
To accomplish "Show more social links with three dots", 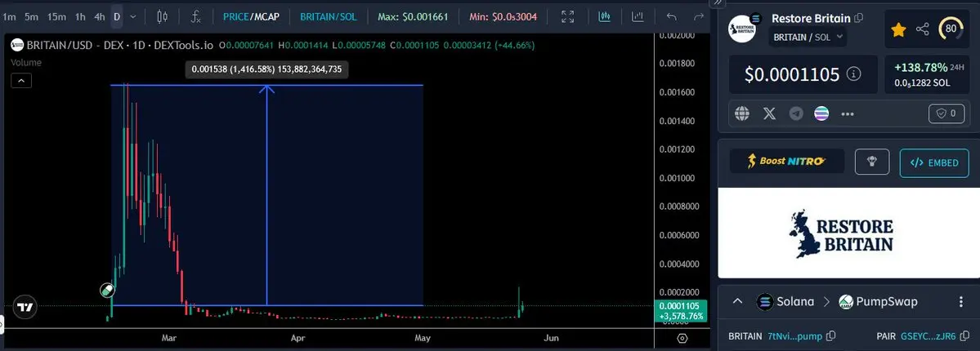I will pyautogui.click(x=848, y=114).
